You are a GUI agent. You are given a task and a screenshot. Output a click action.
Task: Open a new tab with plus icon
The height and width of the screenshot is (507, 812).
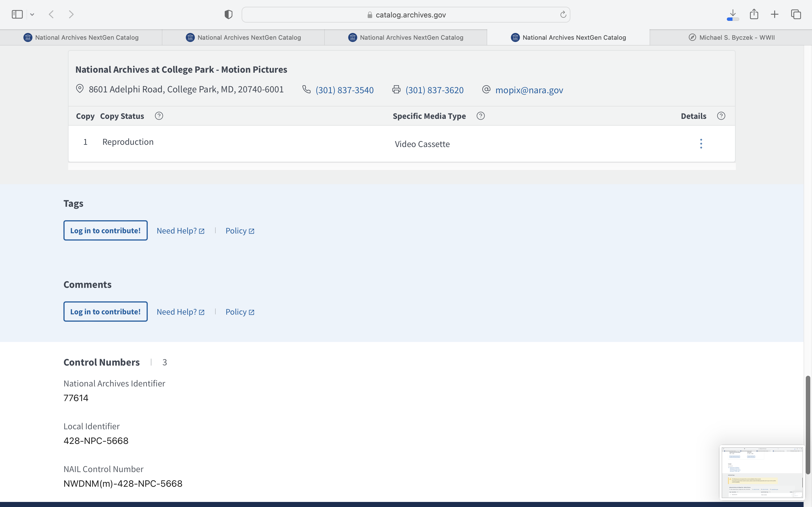coord(775,14)
